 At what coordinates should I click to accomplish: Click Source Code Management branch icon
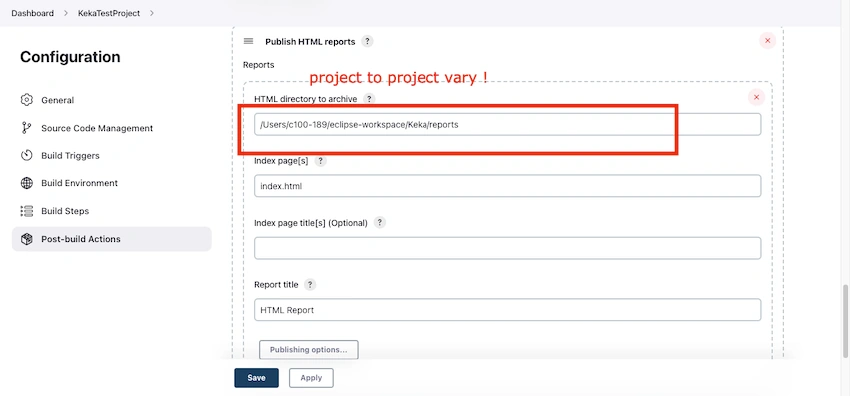click(x=27, y=128)
